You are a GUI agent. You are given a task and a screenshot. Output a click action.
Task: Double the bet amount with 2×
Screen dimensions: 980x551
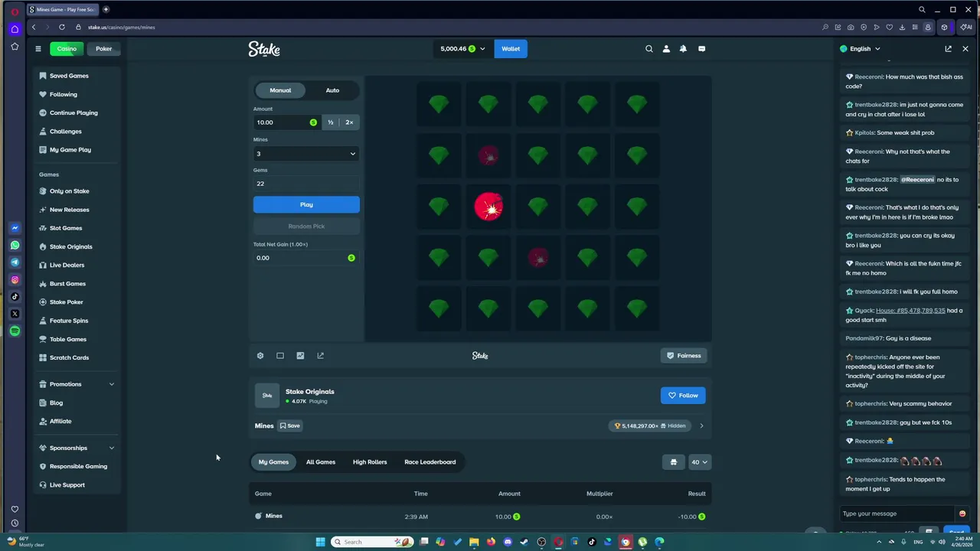click(x=349, y=122)
